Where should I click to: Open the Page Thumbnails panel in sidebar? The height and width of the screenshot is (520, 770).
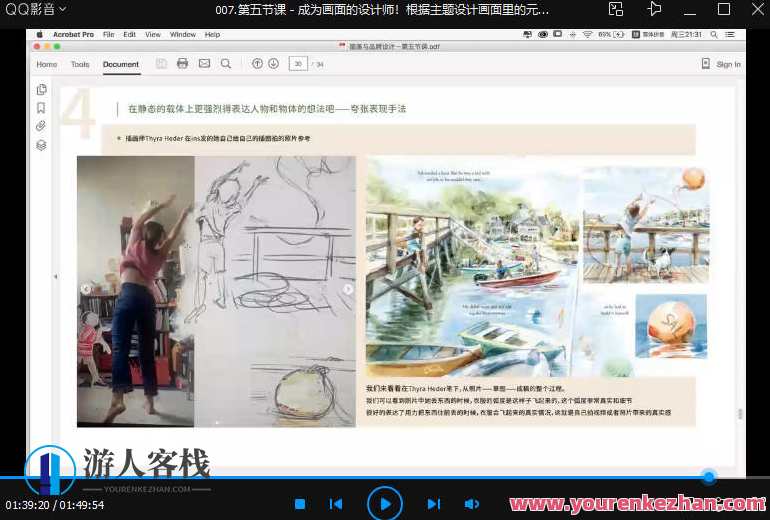41,89
